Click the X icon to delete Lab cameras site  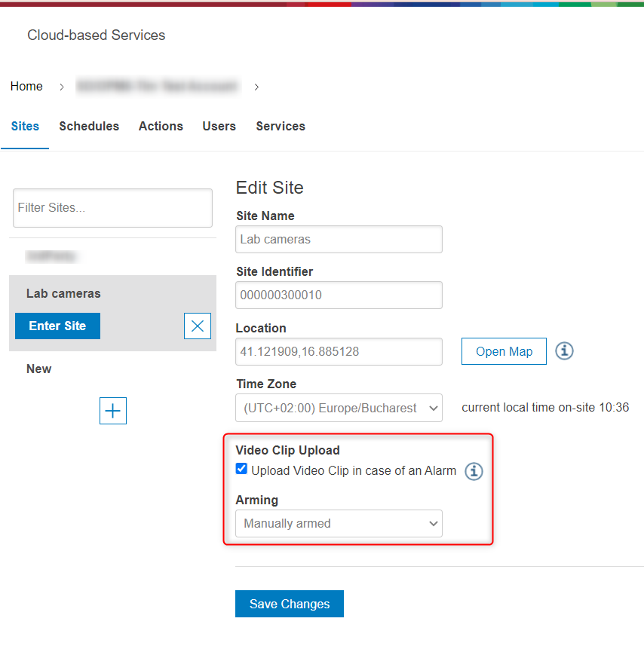click(x=198, y=326)
